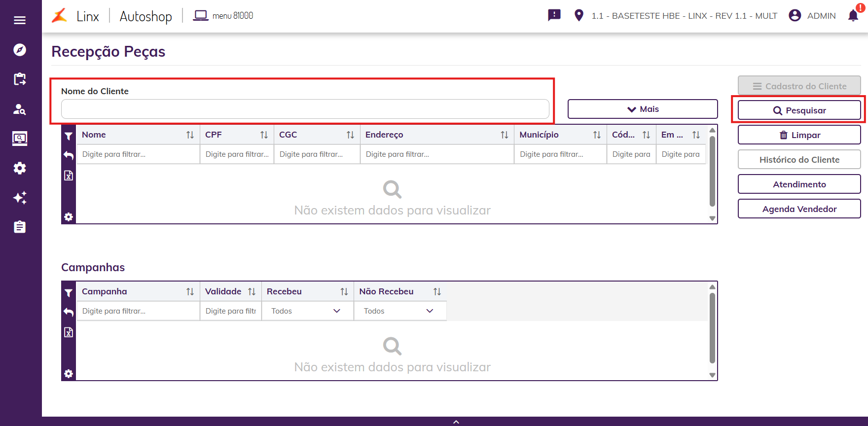The width and height of the screenshot is (868, 426).
Task: Sort by Cód... column
Action: [x=646, y=135]
